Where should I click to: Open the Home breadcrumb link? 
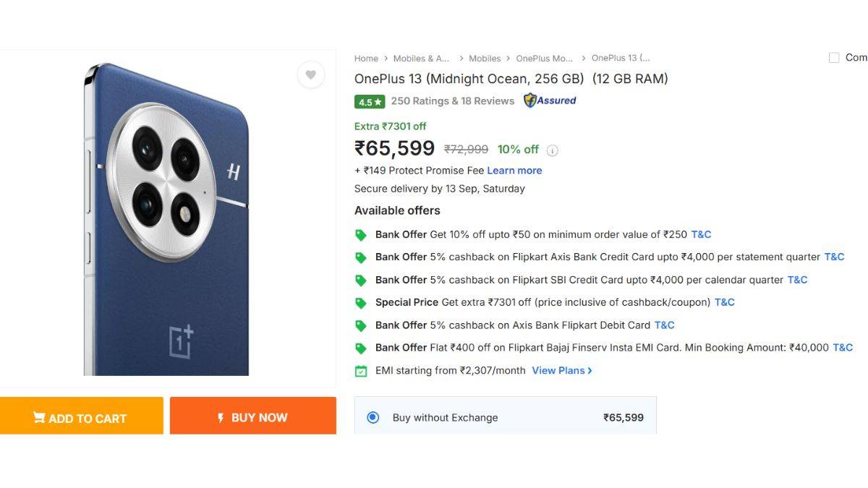click(x=366, y=58)
